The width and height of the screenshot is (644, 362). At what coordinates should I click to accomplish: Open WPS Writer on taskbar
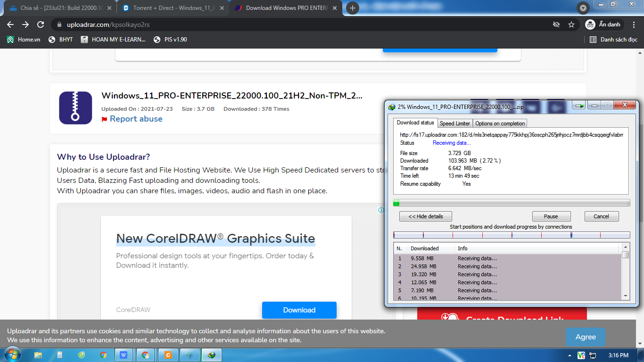point(124,355)
